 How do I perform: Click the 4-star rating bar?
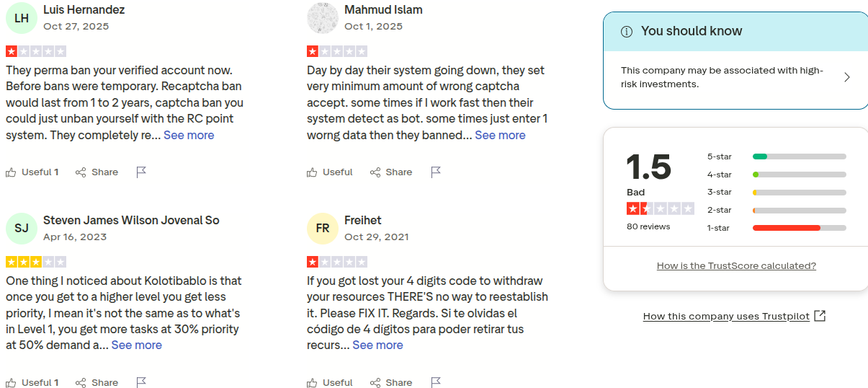point(799,175)
